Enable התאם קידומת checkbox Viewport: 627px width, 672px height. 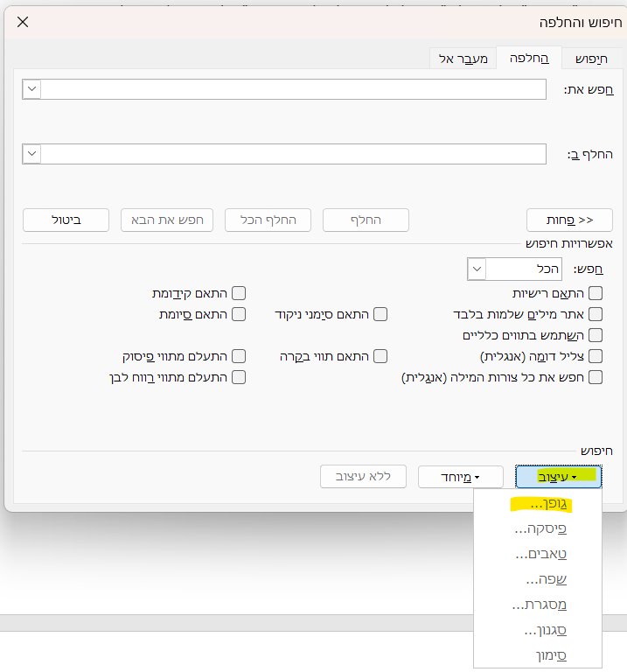[239, 294]
